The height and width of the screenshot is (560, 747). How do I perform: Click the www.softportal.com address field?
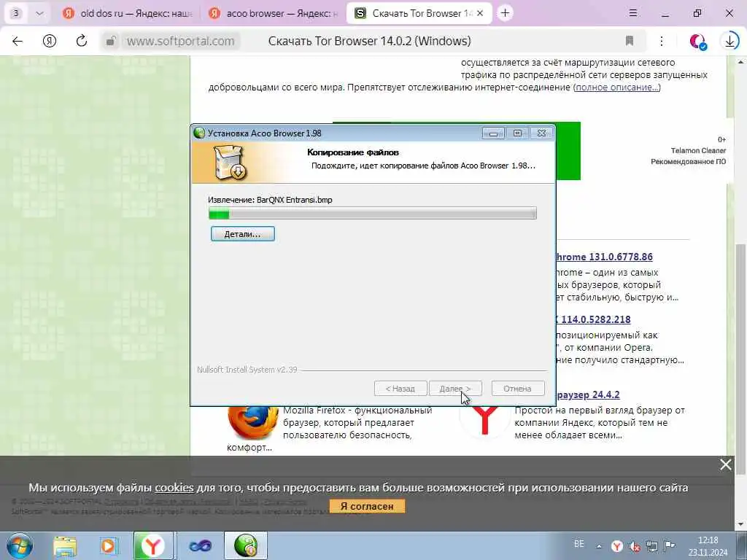181,42
